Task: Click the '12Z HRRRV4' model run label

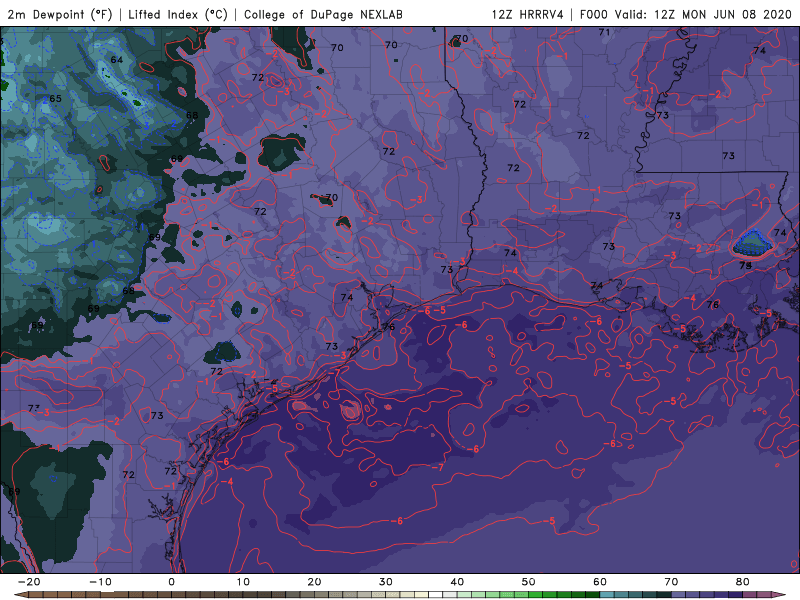Action: [527, 14]
